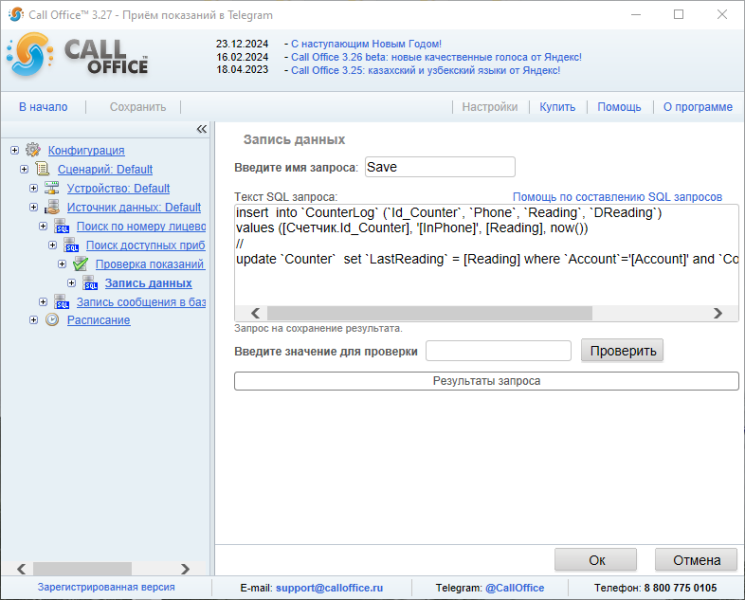Expand the Расписание tree node
The image size is (745, 600).
[33, 320]
